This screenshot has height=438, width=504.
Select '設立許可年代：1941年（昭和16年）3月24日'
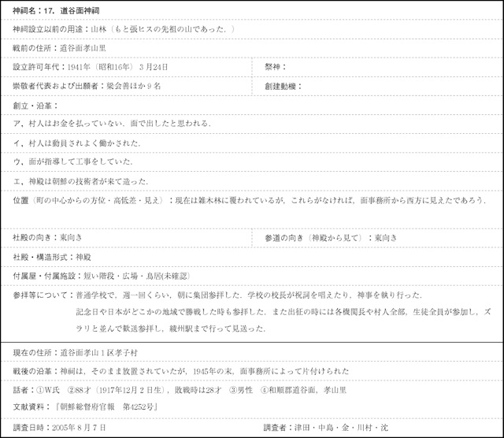click(x=90, y=67)
